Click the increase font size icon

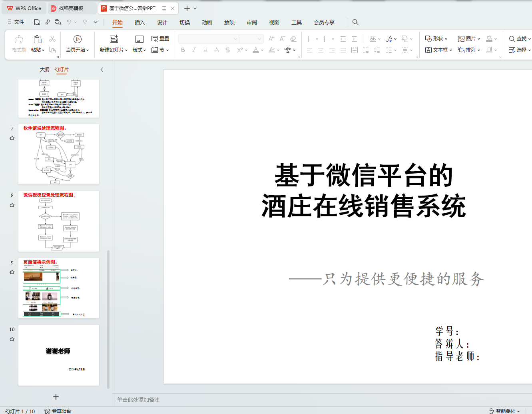271,39
